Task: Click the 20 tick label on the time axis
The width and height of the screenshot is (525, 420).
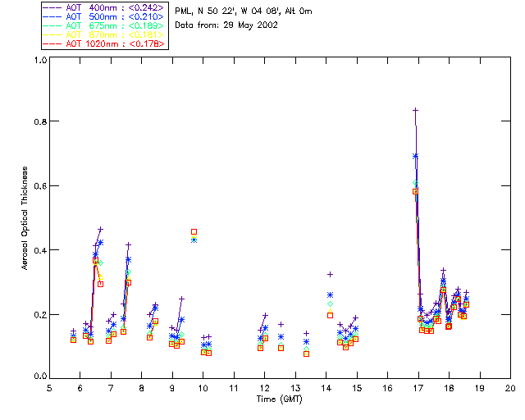Action: point(509,388)
